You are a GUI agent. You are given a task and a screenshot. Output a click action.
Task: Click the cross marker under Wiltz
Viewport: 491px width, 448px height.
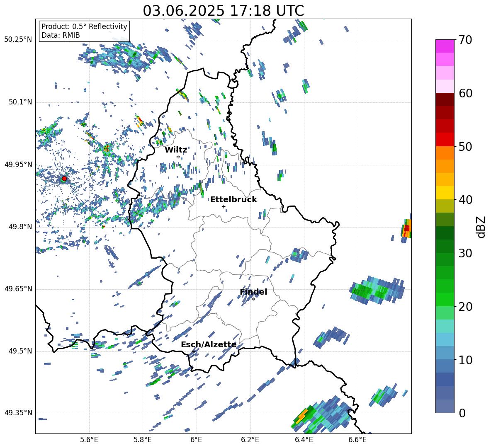click(x=178, y=157)
